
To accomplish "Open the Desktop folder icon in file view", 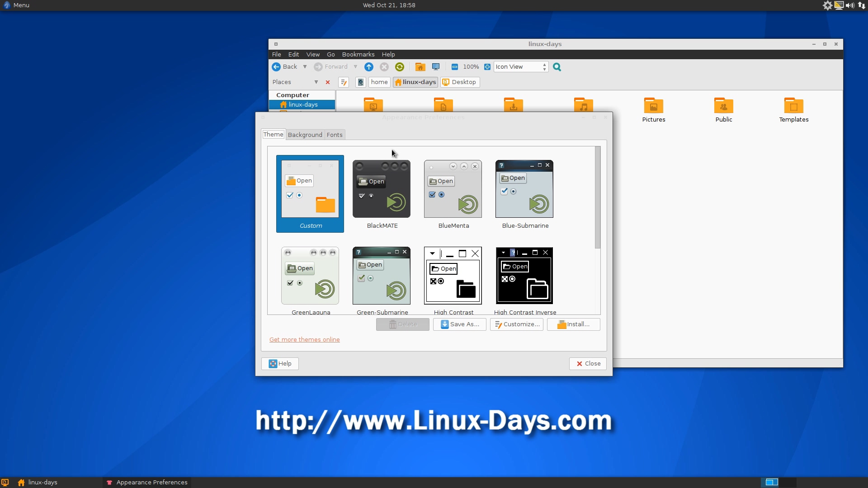I will click(x=373, y=105).
